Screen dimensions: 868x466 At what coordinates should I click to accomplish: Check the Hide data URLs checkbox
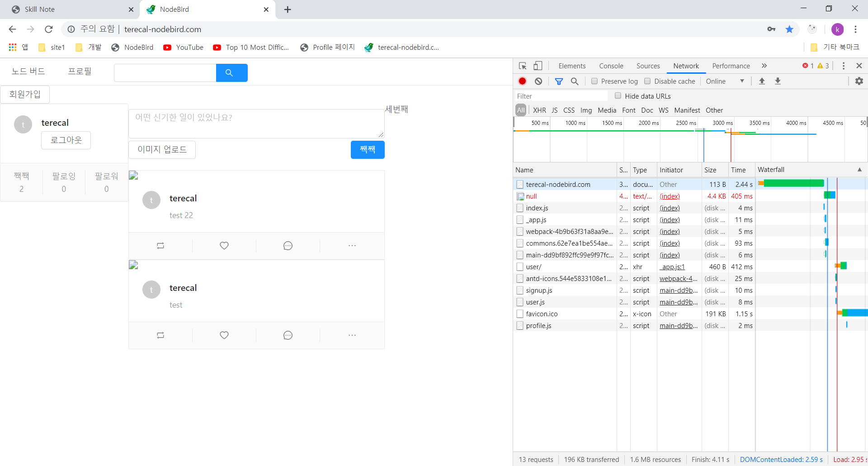point(618,96)
